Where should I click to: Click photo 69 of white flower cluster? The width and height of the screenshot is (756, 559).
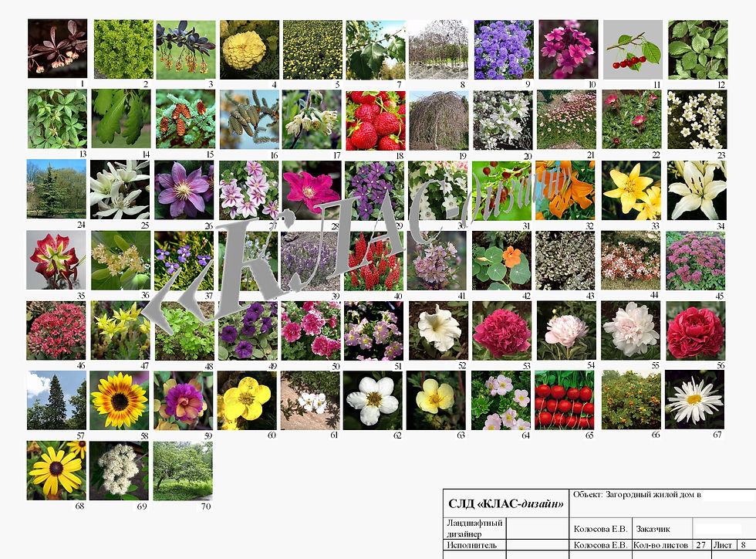point(119,471)
